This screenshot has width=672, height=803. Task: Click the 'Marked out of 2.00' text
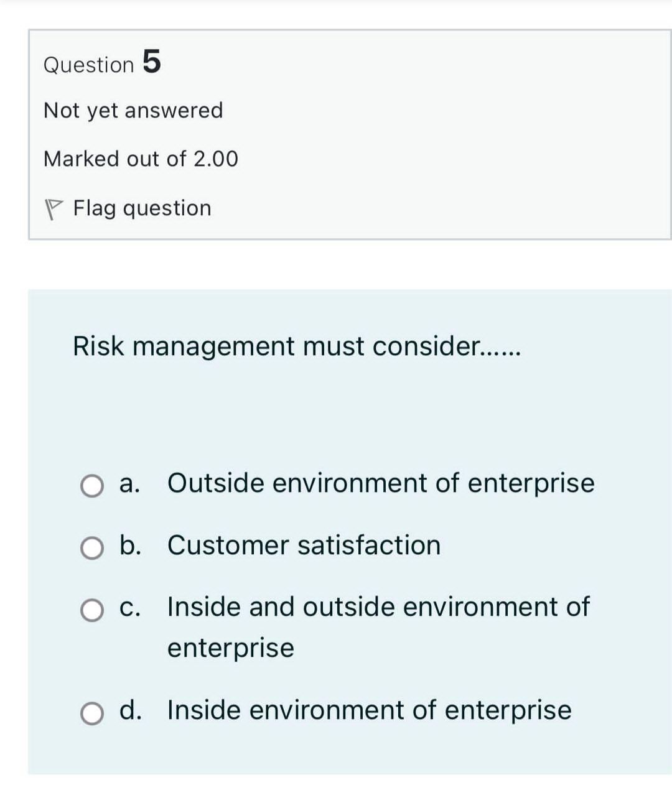(140, 159)
